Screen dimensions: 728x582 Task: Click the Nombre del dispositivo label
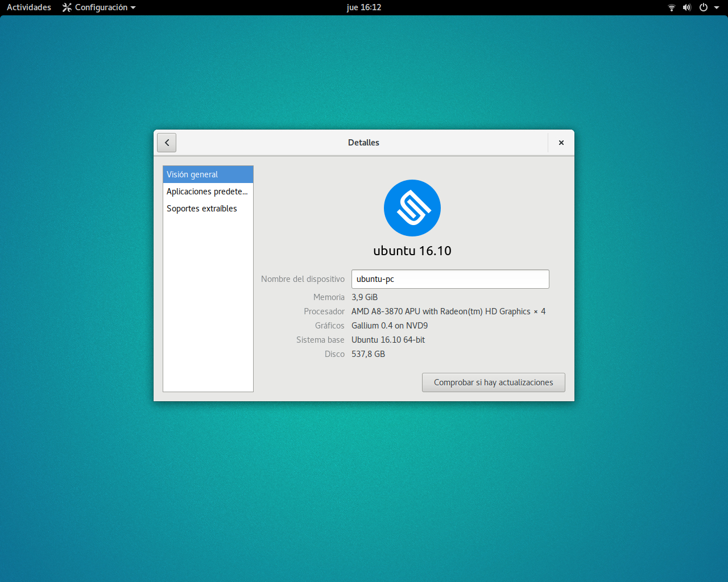tap(303, 279)
